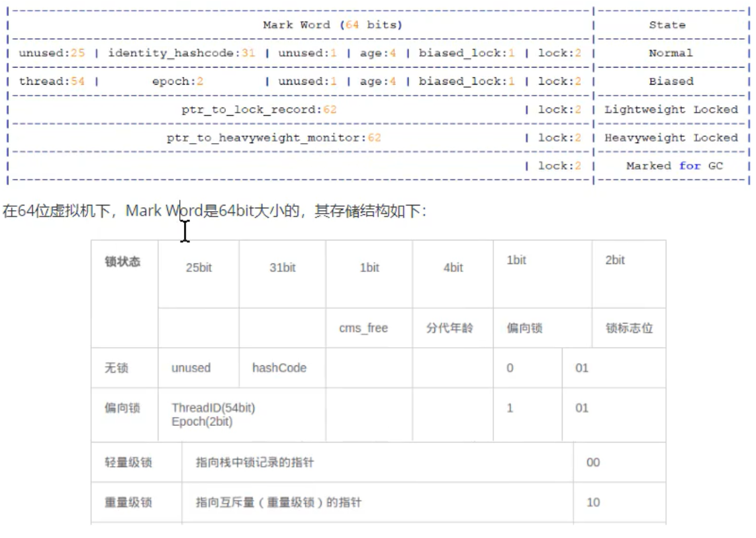This screenshot has height=538, width=756.
Task: Click the '锁标志位' cell
Action: click(628, 328)
